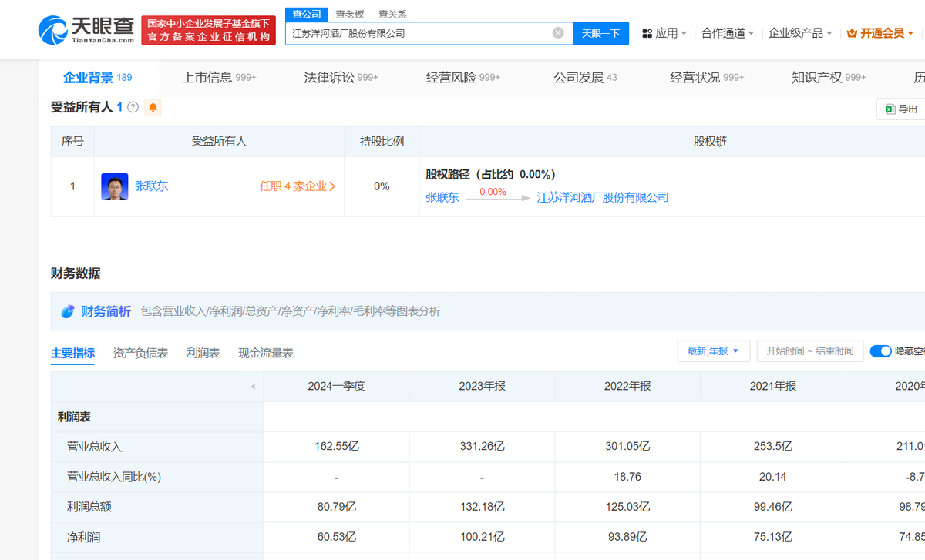Click 张联东's profile photo

coord(115,186)
